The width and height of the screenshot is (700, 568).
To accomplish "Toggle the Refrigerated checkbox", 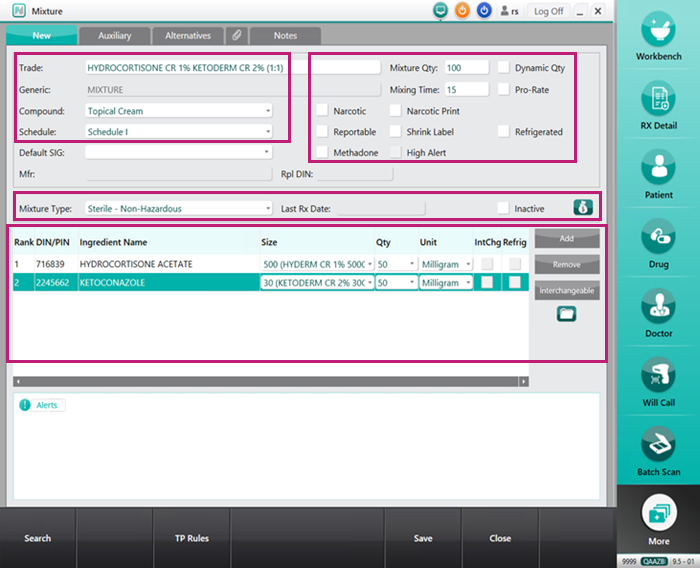I will point(504,132).
